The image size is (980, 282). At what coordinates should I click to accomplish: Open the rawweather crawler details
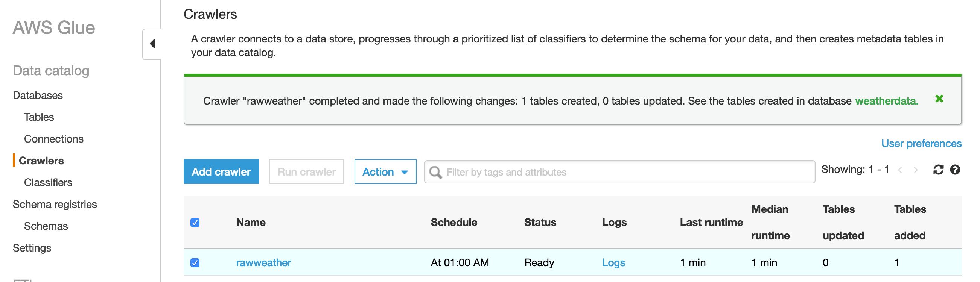[263, 262]
